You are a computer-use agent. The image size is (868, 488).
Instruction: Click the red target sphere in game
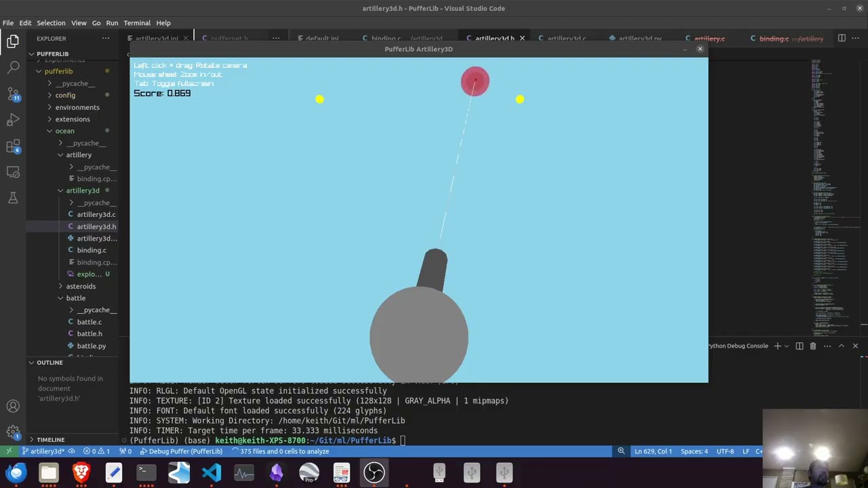475,81
